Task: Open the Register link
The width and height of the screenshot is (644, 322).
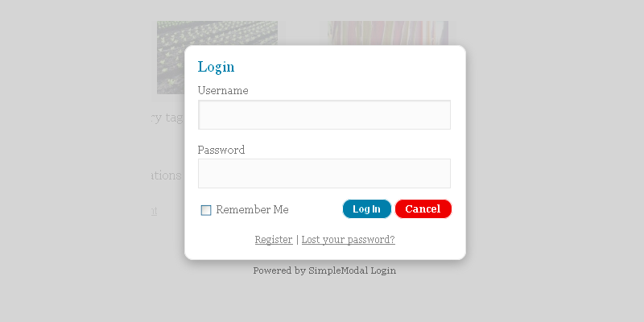Action: (274, 240)
